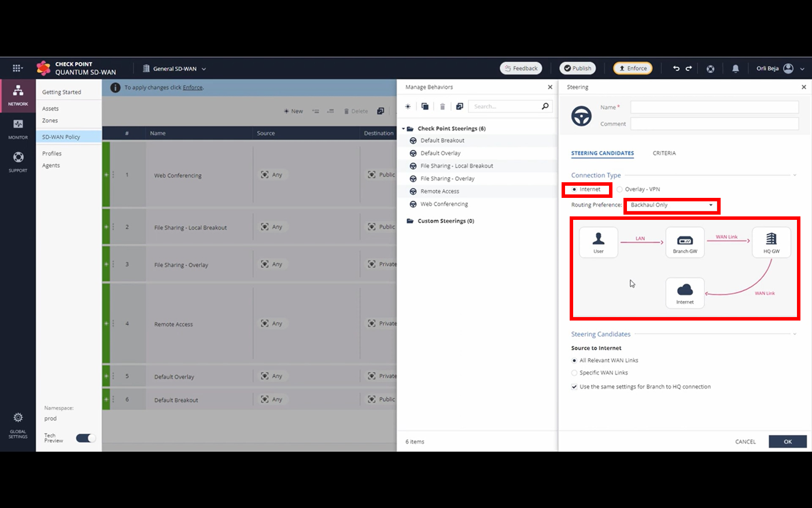Click the redo arrow in top bar
This screenshot has height=508, width=812.
[x=689, y=68]
